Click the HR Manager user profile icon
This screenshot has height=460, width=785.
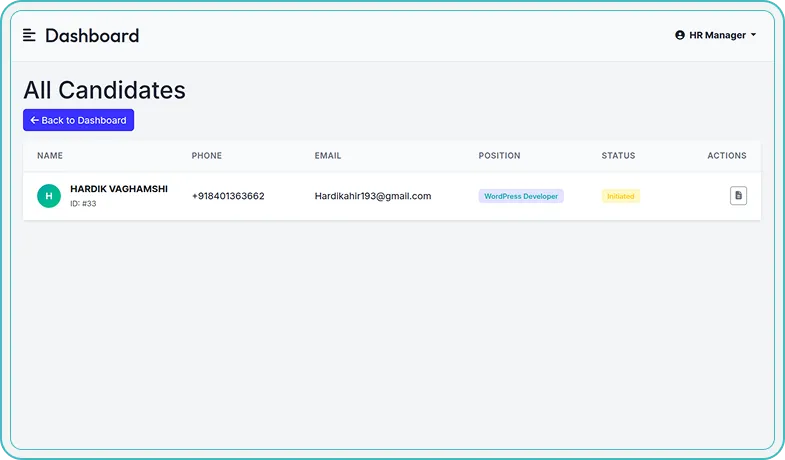coord(680,35)
